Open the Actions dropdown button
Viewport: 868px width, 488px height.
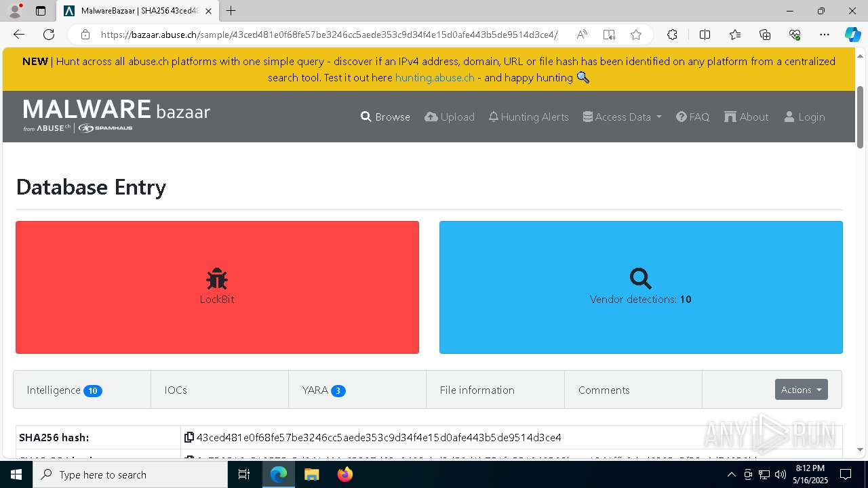[801, 390]
